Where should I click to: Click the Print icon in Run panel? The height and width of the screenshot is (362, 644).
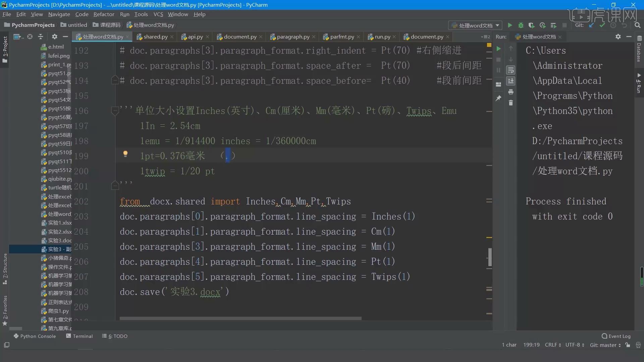click(511, 92)
